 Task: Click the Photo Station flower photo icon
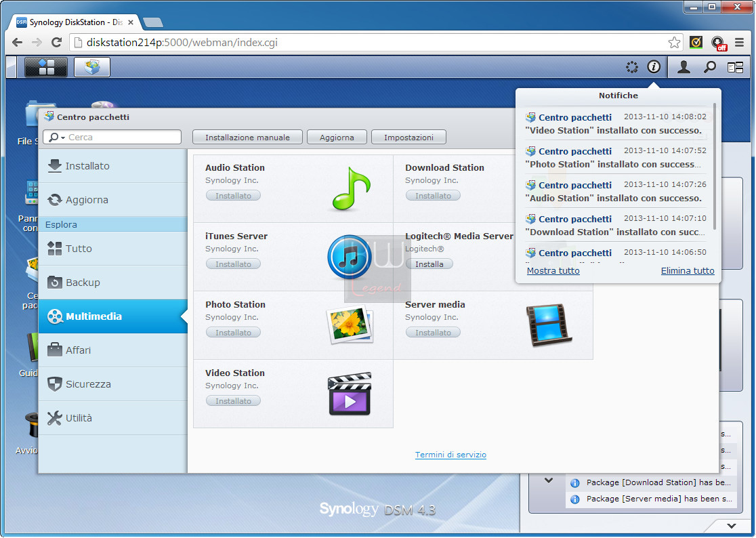(x=350, y=325)
